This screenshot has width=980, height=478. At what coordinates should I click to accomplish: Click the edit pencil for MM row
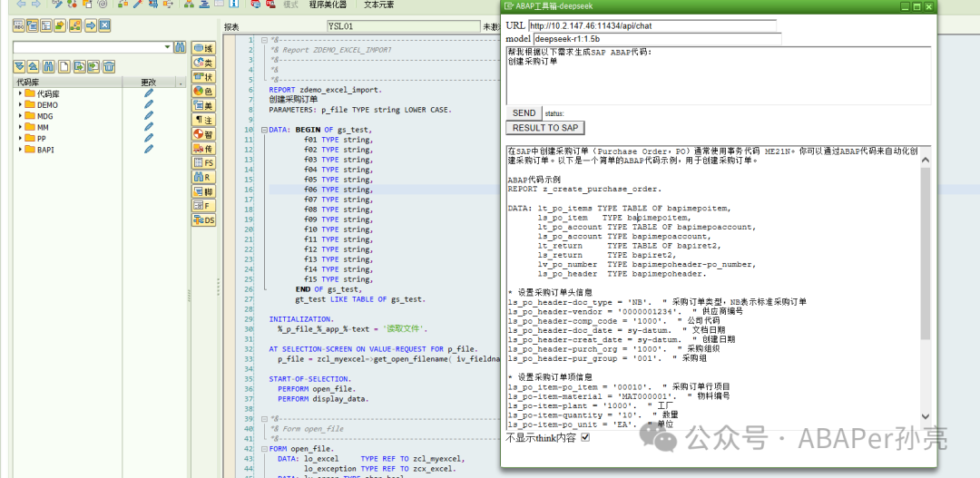[148, 127]
